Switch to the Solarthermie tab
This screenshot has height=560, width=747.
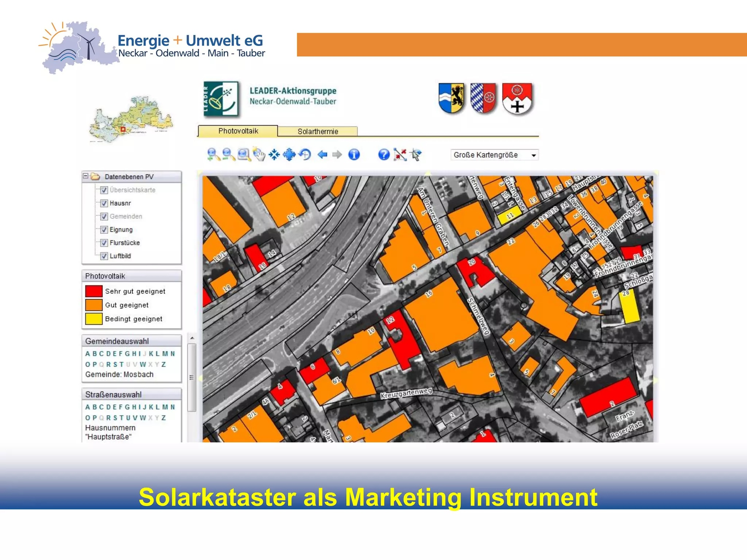coord(318,131)
